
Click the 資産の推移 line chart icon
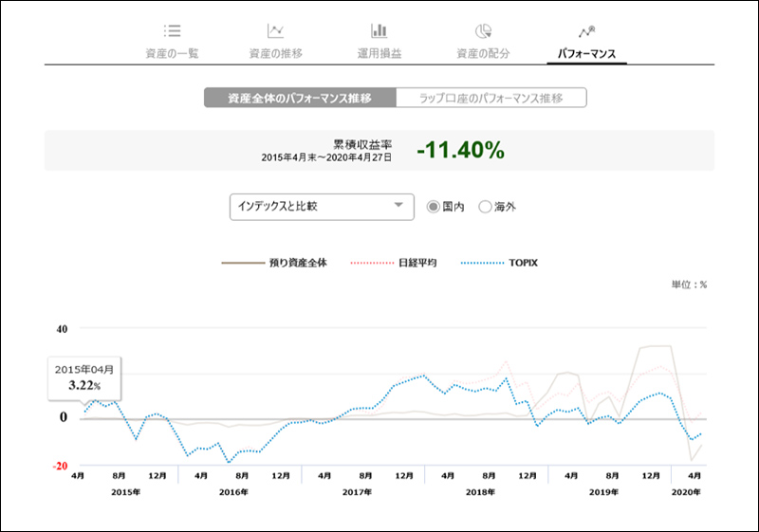(275, 31)
